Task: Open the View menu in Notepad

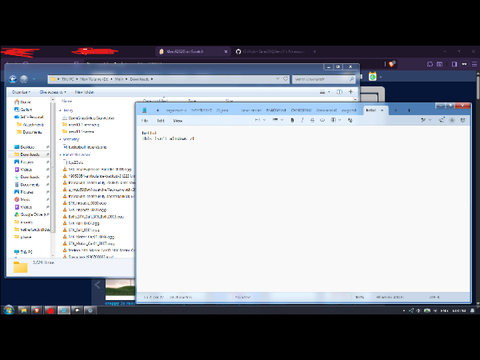Action: point(178,121)
